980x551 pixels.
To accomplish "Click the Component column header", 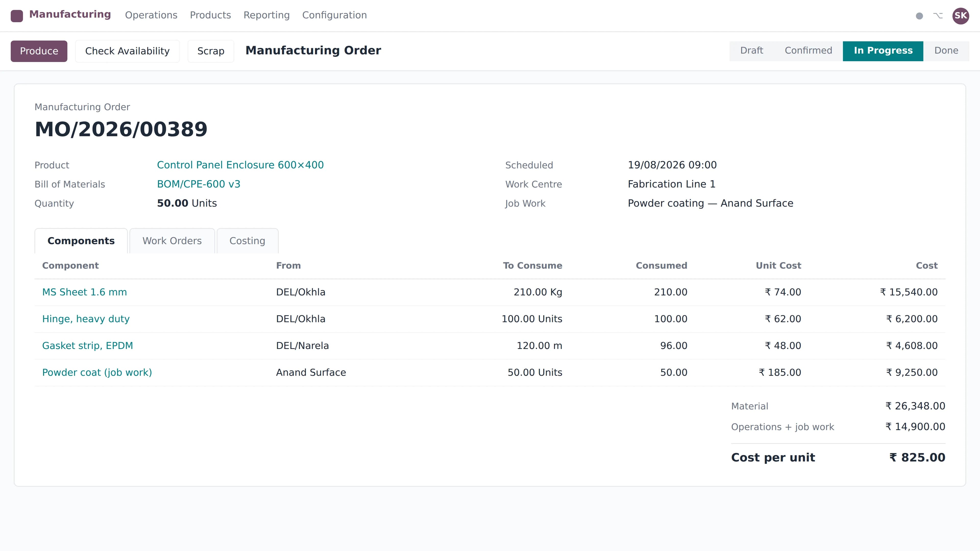I will click(x=70, y=265).
